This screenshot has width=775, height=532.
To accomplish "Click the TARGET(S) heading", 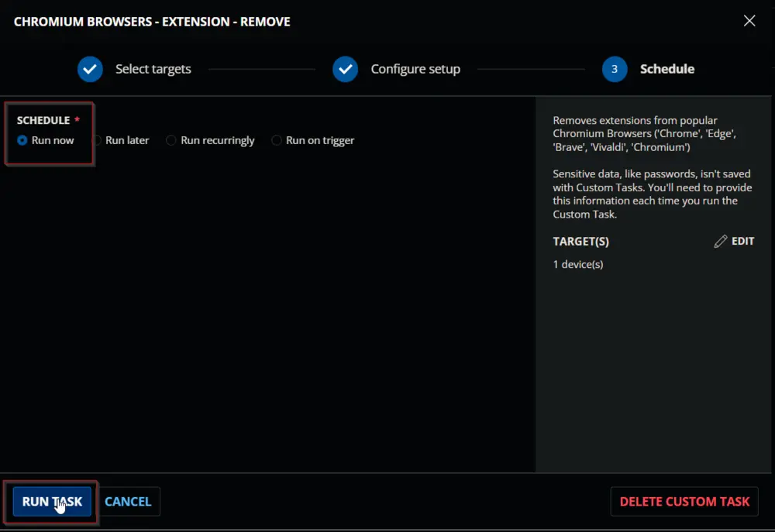I will tap(580, 242).
